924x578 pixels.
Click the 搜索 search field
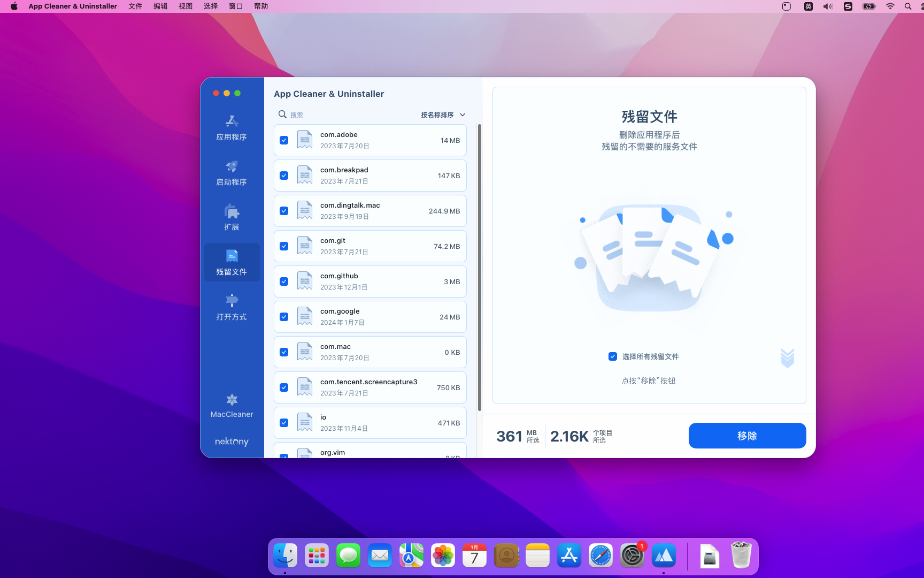click(348, 115)
